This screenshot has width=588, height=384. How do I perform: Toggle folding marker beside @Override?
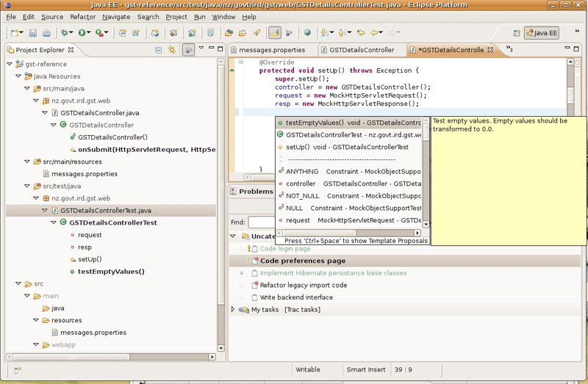(x=241, y=62)
